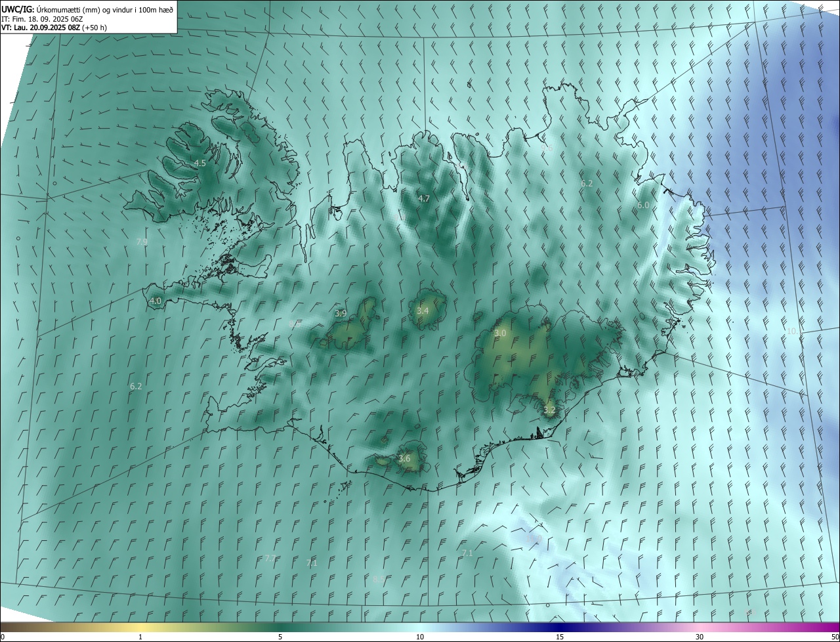Click the 6.0 value in the northeast

[x=643, y=205]
